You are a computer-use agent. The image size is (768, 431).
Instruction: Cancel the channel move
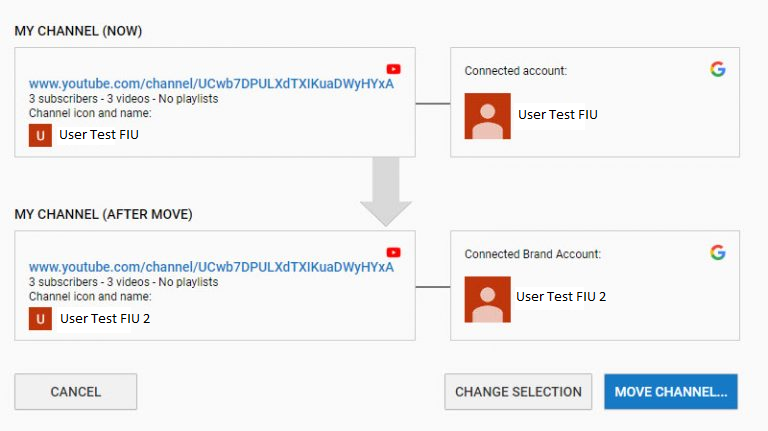(x=75, y=392)
